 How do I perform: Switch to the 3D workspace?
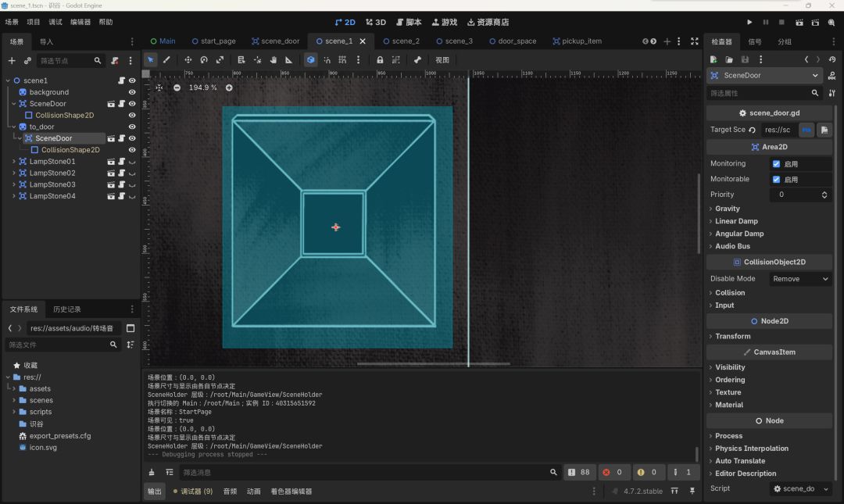[376, 22]
